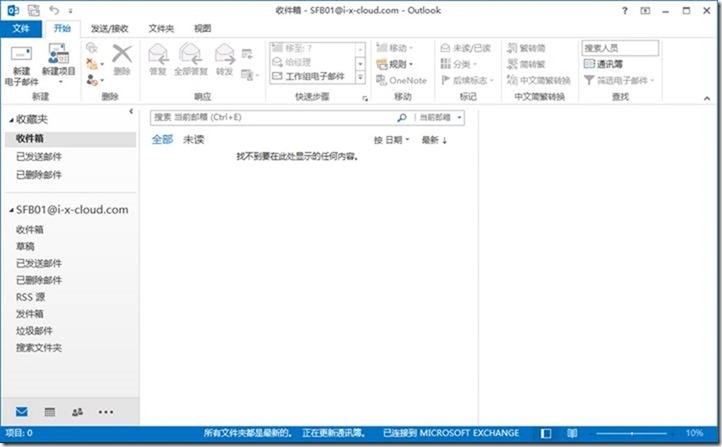Create a new email with 新建电子邮件
722x447 pixels.
pos(21,64)
